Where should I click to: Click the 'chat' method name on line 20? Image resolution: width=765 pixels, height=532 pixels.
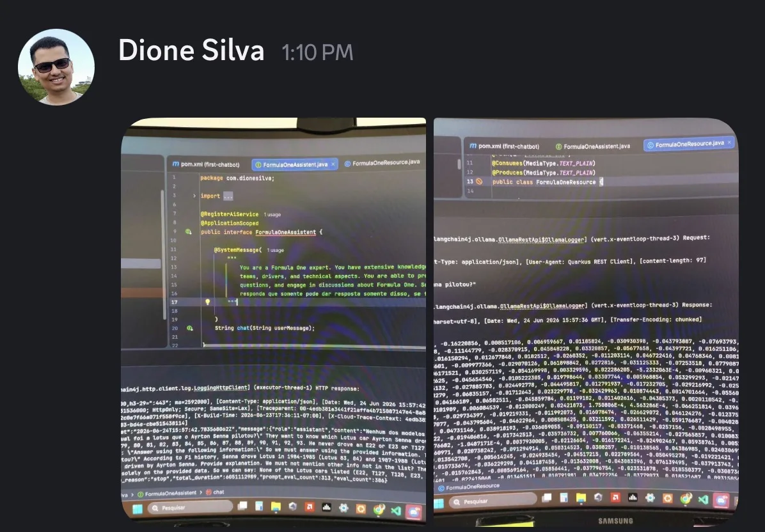click(x=243, y=328)
